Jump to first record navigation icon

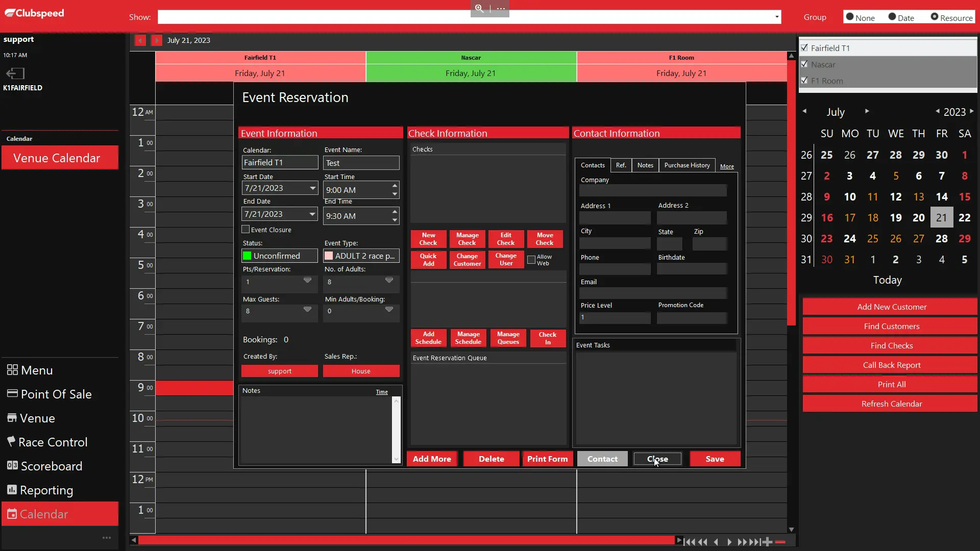click(689, 542)
